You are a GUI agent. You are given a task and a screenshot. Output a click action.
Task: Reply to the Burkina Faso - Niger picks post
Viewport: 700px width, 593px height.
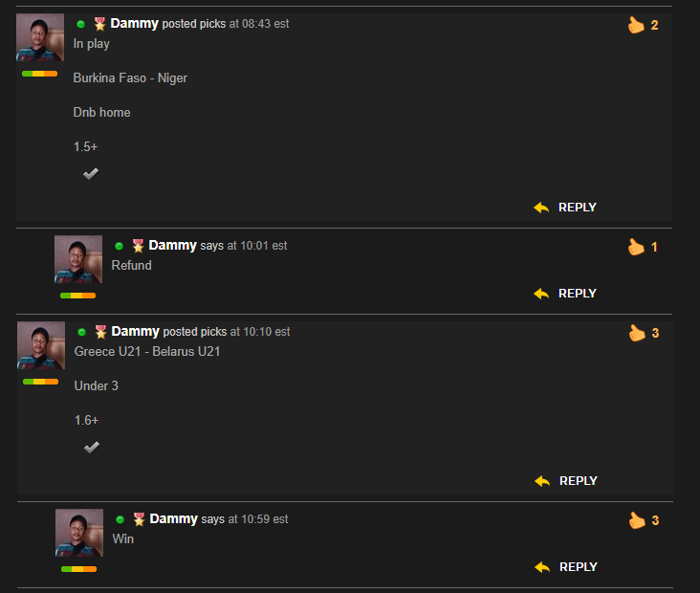[565, 208]
